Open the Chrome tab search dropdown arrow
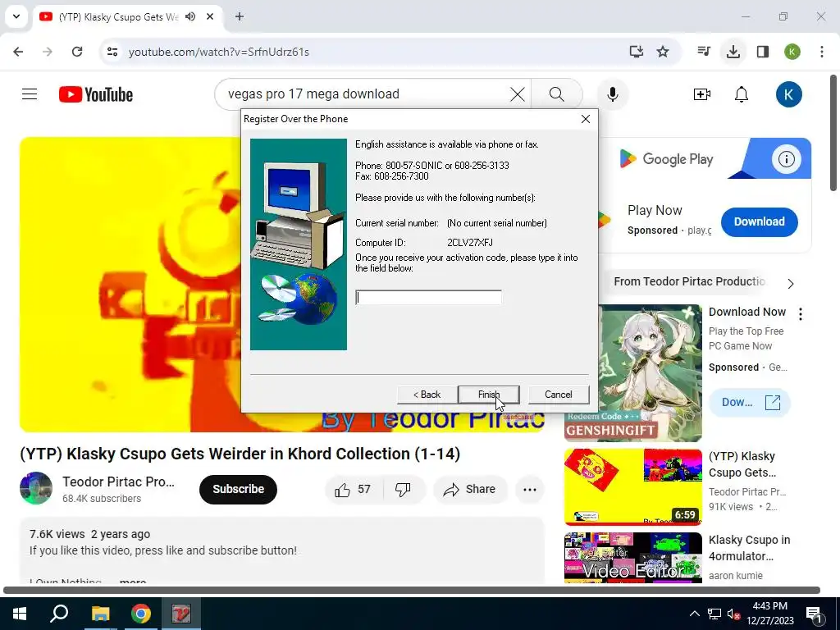Screen dimensions: 840x630 16,16
